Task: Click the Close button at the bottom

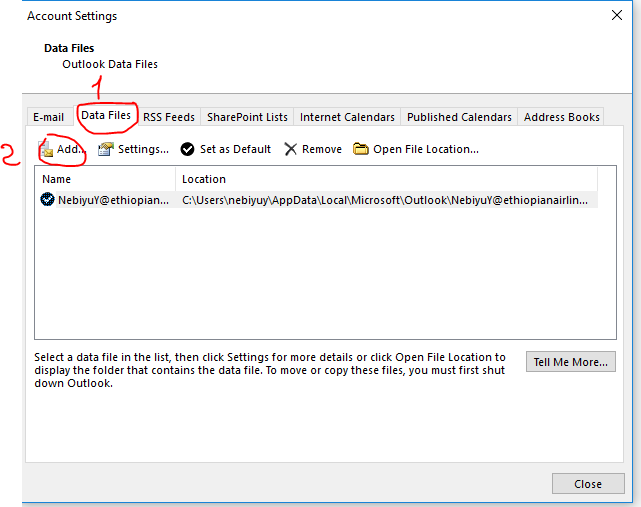Action: pyautogui.click(x=588, y=484)
